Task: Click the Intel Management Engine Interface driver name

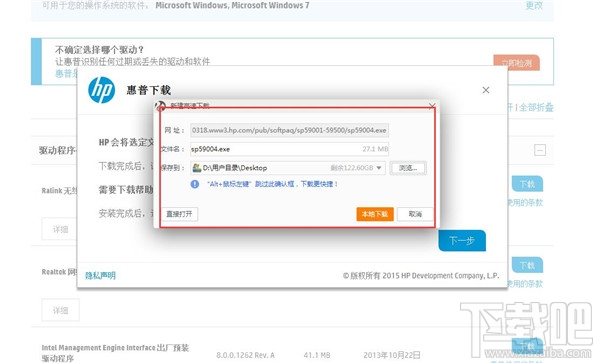Action: [115, 353]
